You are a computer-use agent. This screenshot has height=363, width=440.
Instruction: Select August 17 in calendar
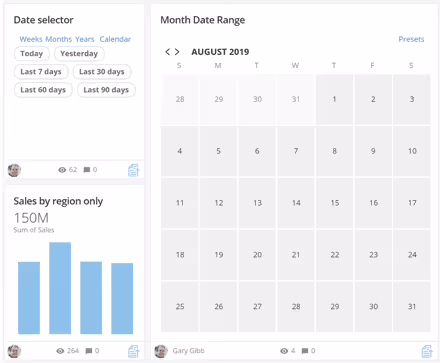click(x=412, y=203)
